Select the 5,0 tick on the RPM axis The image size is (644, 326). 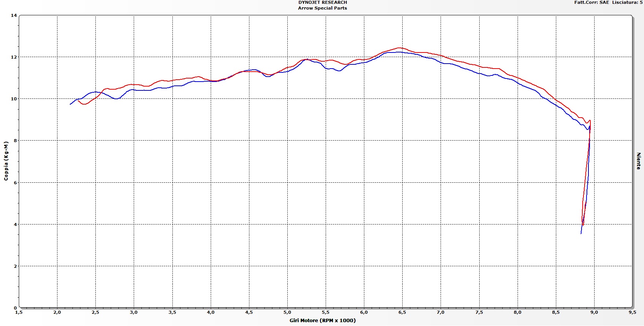point(287,312)
